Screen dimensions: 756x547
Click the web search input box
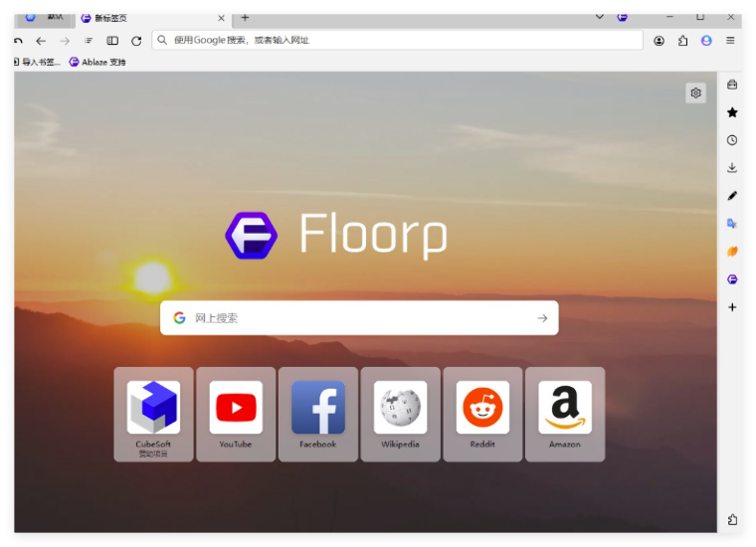(359, 317)
